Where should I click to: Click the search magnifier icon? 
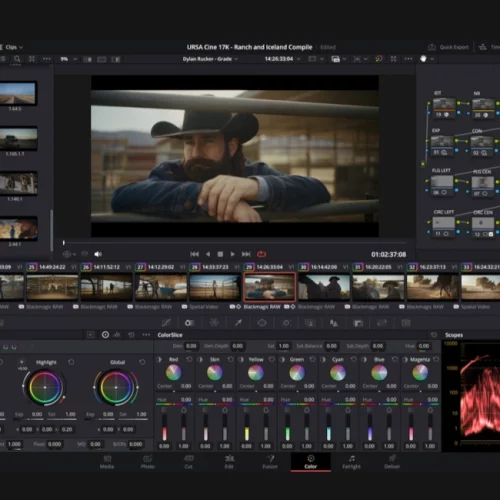(x=17, y=59)
